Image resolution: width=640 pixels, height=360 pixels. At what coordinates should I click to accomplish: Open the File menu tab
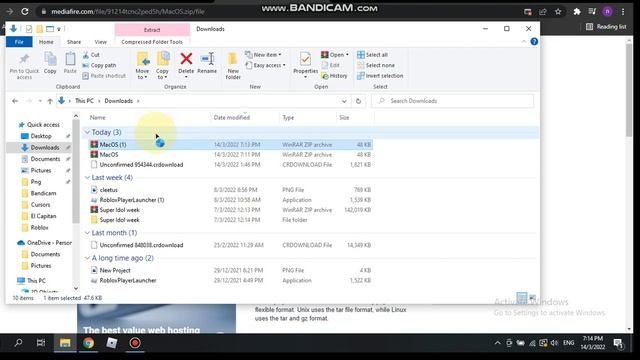coord(19,42)
